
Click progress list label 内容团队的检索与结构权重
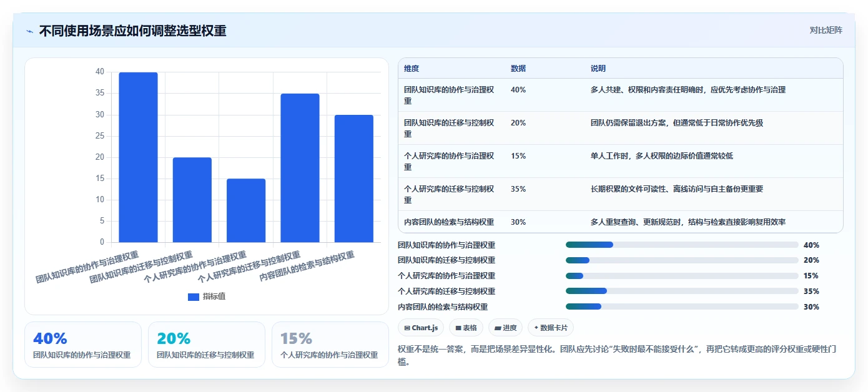[443, 307]
